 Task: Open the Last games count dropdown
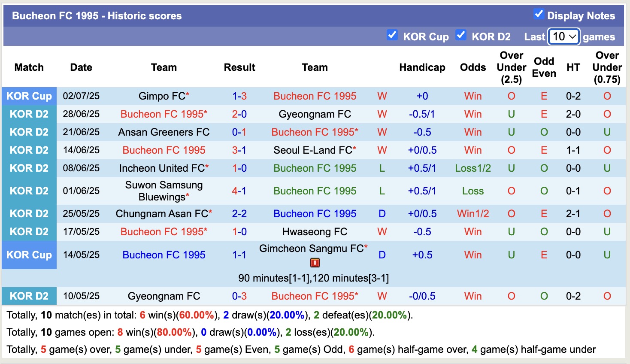click(x=563, y=36)
